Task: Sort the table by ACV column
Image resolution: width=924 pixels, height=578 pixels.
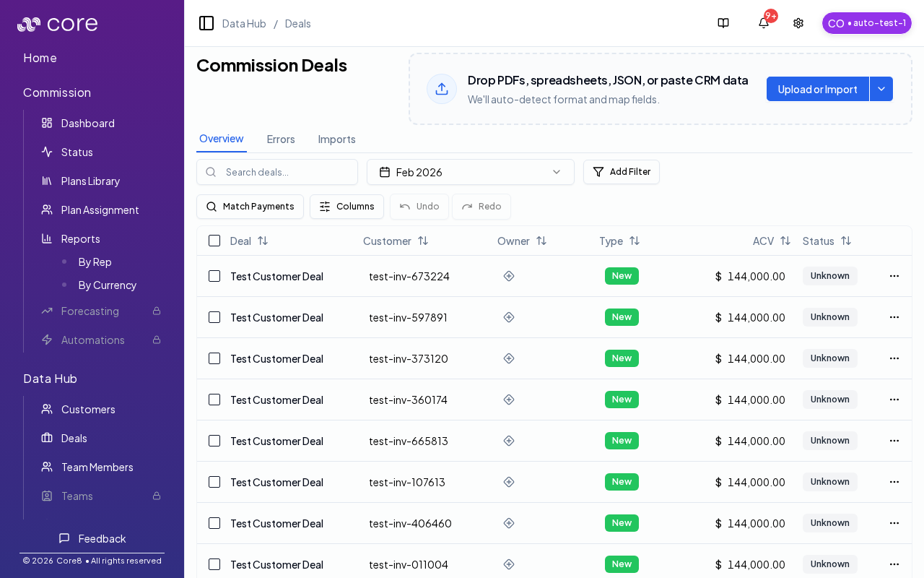Action: (785, 241)
